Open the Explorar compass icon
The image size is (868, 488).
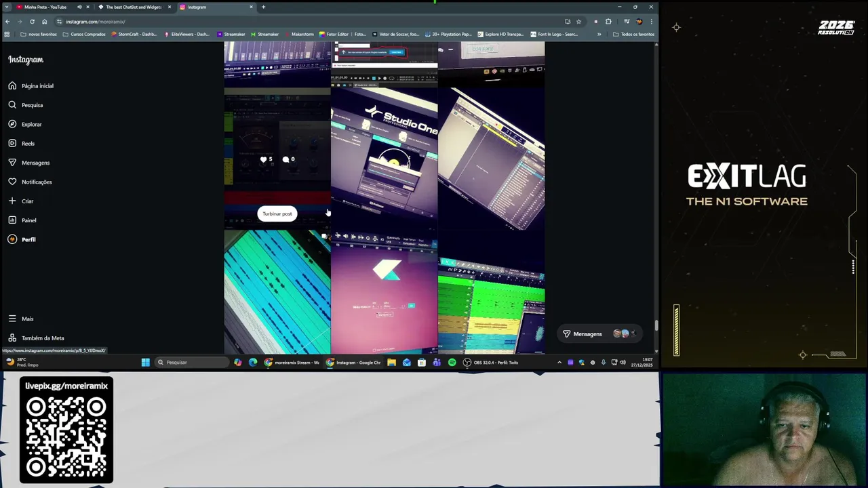tap(12, 124)
